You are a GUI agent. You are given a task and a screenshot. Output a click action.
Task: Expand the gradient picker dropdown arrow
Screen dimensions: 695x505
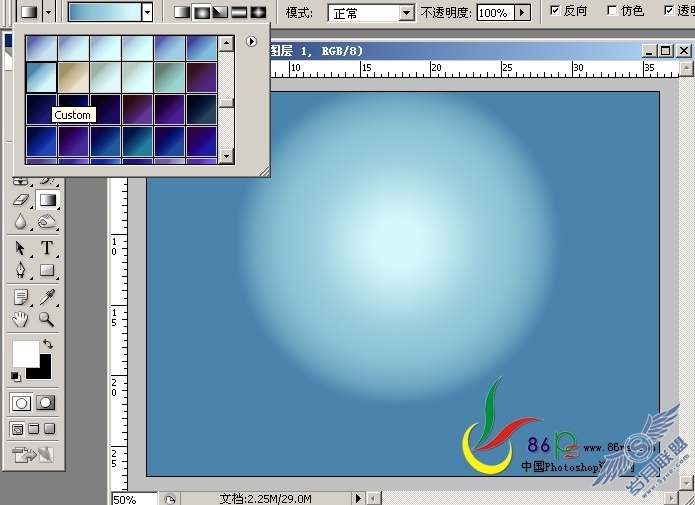148,13
